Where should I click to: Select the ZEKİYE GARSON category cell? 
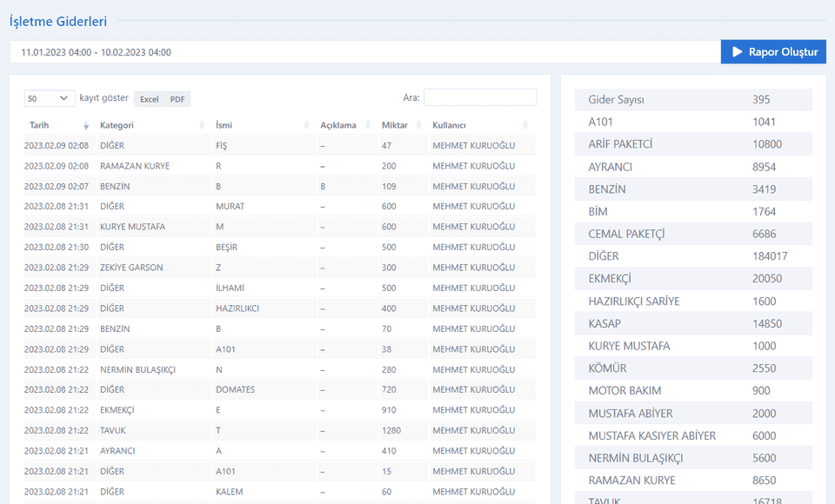click(x=153, y=268)
